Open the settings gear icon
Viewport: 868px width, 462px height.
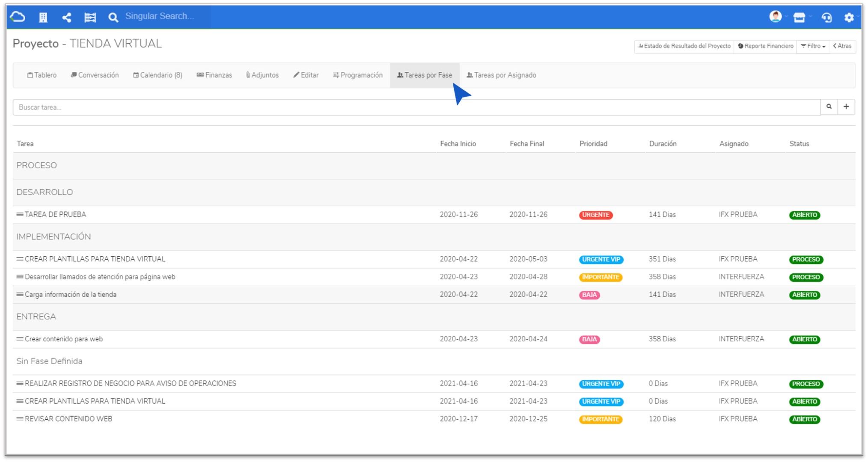point(849,18)
